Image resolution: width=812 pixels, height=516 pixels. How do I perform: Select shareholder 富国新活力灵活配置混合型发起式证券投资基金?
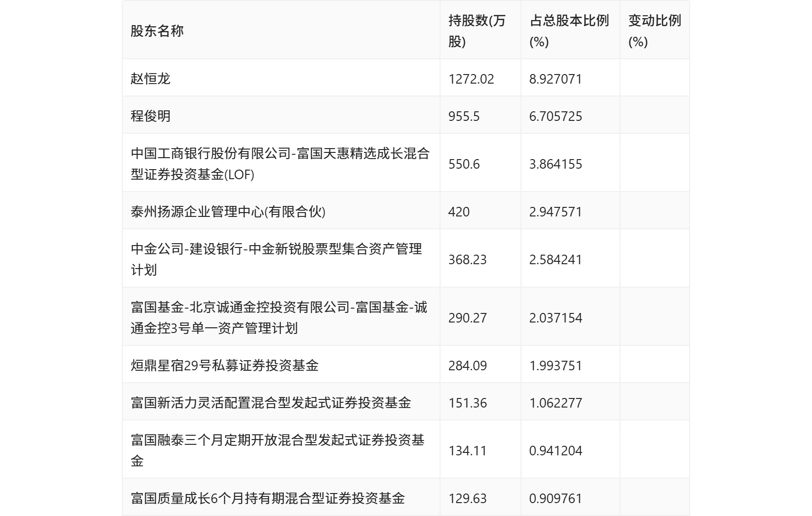(271, 402)
